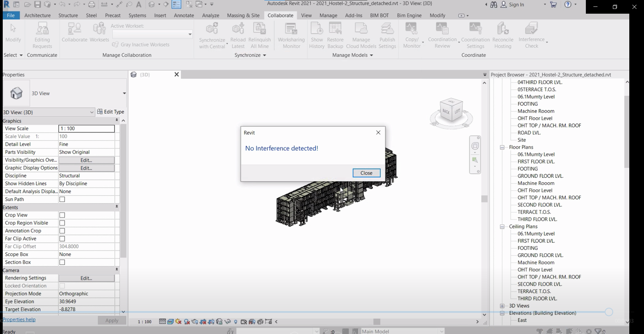The width and height of the screenshot is (644, 334).
Task: Enable the Section Box checkbox
Action: (62, 262)
